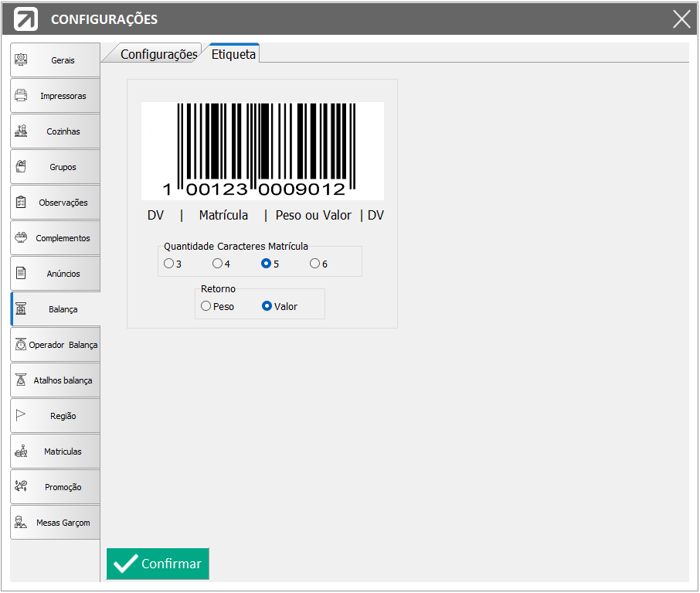Close the Configurações window
The height and width of the screenshot is (593, 700).
click(x=681, y=19)
